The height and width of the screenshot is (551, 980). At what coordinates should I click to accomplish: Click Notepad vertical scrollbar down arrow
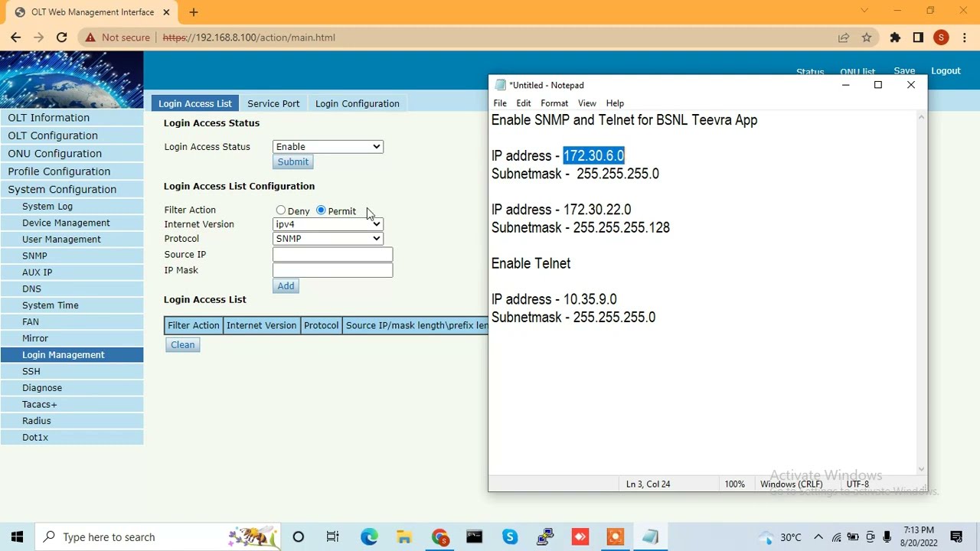(x=921, y=469)
